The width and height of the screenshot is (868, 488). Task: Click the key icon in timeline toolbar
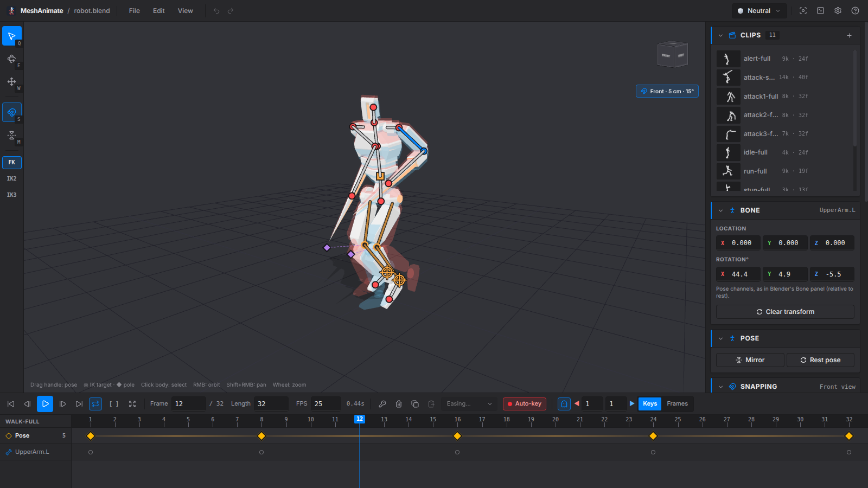pos(382,404)
